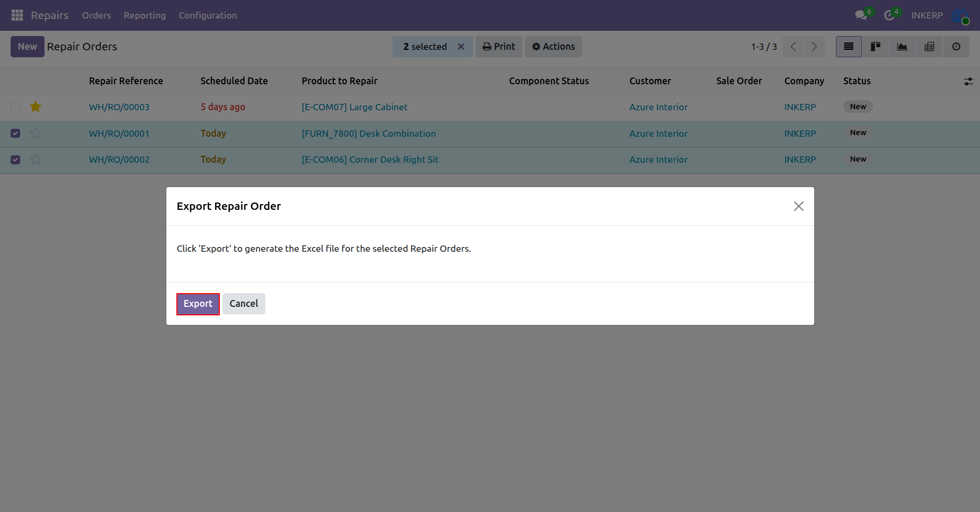The width and height of the screenshot is (980, 512).
Task: Open INKERP company switcher
Action: tap(927, 15)
